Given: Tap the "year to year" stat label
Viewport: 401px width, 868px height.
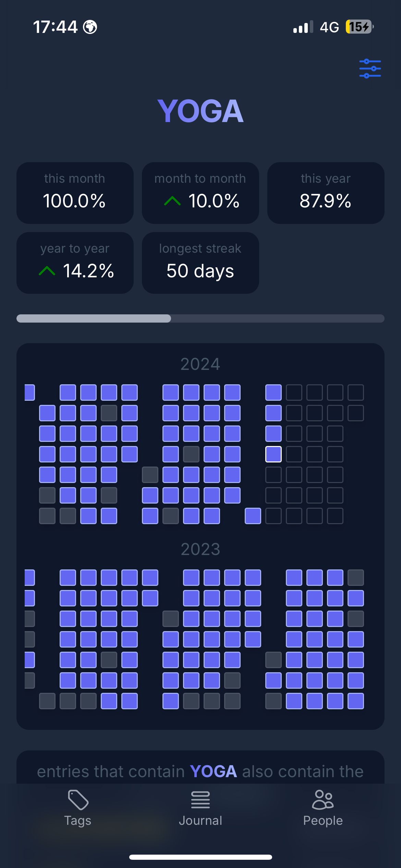Looking at the screenshot, I should 75,249.
